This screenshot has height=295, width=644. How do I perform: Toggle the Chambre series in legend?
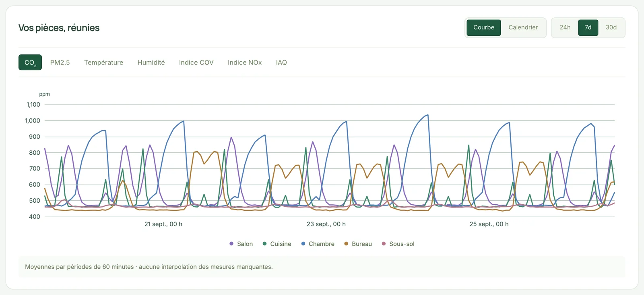pos(318,244)
